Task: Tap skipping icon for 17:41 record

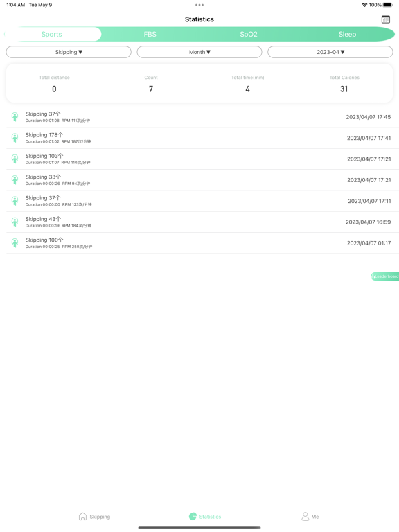Action: 15,138
